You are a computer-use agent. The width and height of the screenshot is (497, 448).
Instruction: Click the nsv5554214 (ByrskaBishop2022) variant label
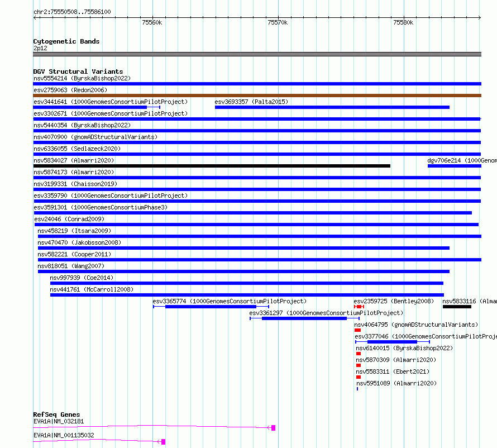coord(82,78)
